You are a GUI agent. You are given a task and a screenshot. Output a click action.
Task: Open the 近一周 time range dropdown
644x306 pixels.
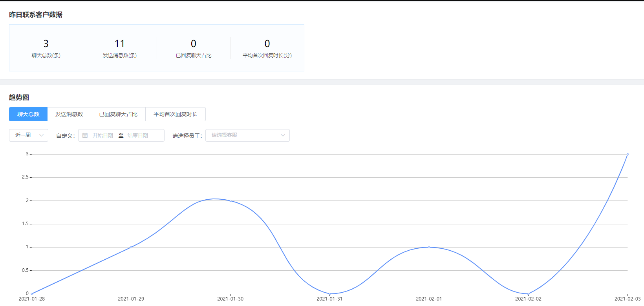pos(29,135)
